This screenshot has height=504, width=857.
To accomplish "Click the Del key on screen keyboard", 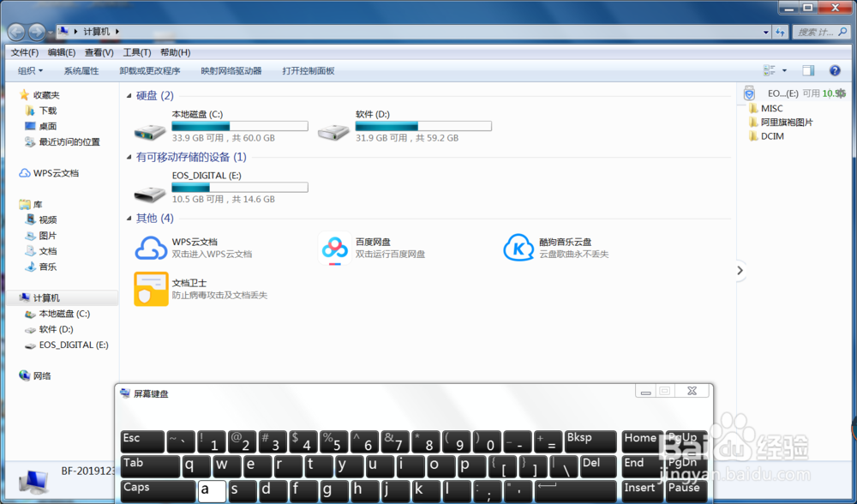I will 598,466.
